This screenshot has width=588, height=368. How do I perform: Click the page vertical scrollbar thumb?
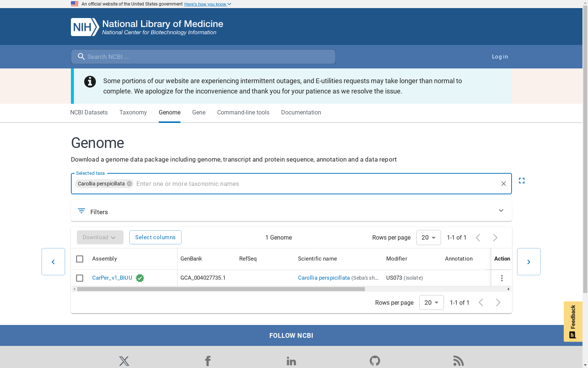click(x=585, y=149)
